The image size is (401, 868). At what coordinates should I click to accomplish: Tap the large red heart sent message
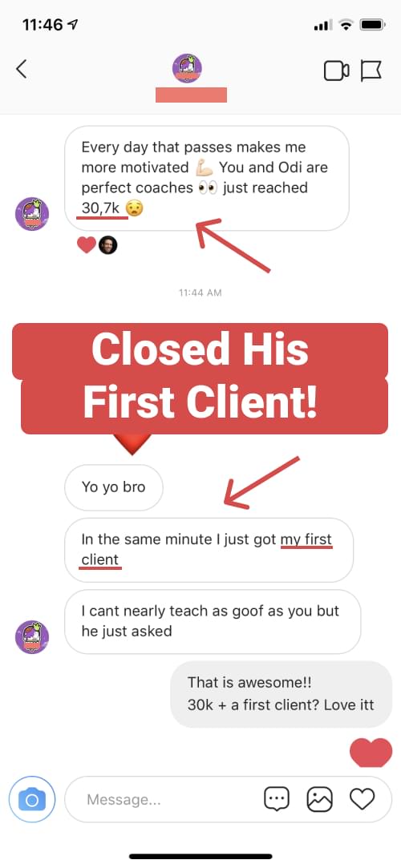pyautogui.click(x=371, y=753)
